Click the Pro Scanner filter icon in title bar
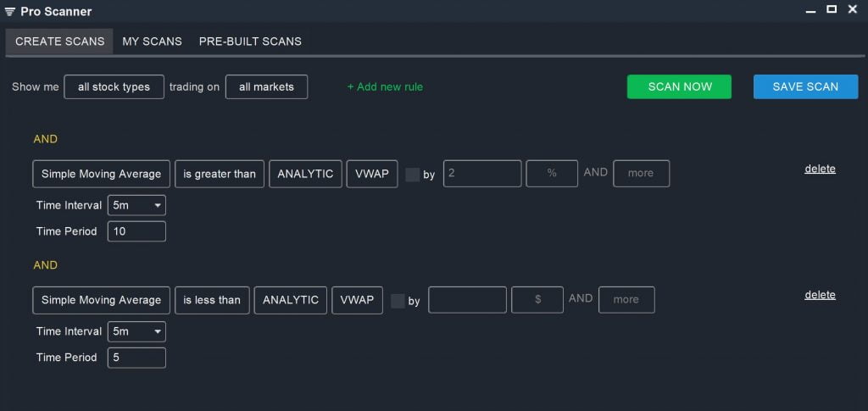Screen dimensions: 868x411 click(x=10, y=12)
